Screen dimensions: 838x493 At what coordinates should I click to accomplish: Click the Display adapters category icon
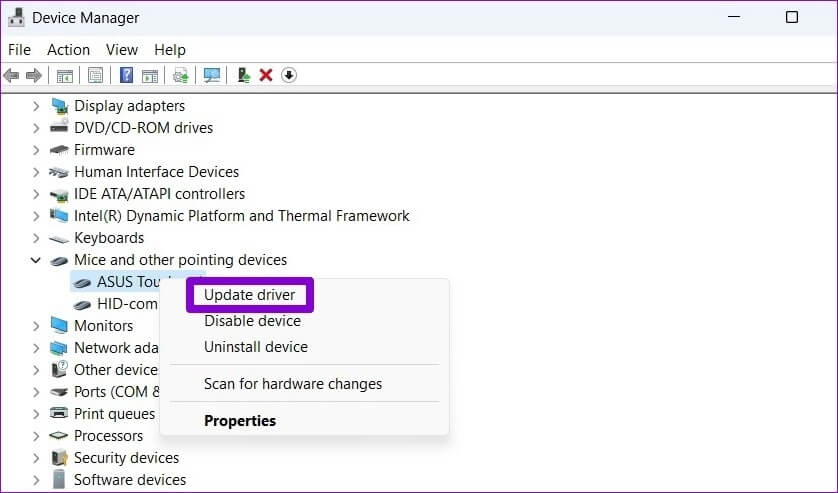[59, 106]
